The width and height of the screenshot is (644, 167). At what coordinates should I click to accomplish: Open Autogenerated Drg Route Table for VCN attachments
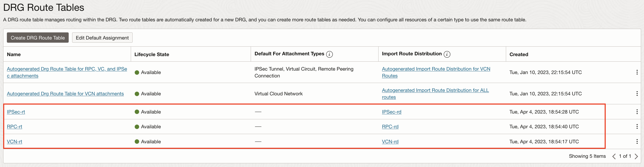pyautogui.click(x=65, y=94)
